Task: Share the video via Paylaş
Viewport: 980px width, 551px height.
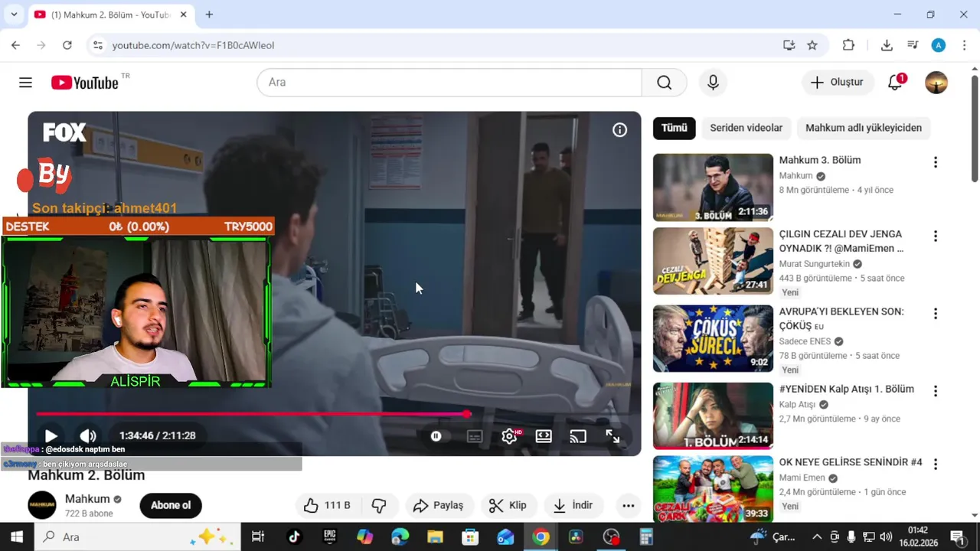Action: tap(438, 505)
